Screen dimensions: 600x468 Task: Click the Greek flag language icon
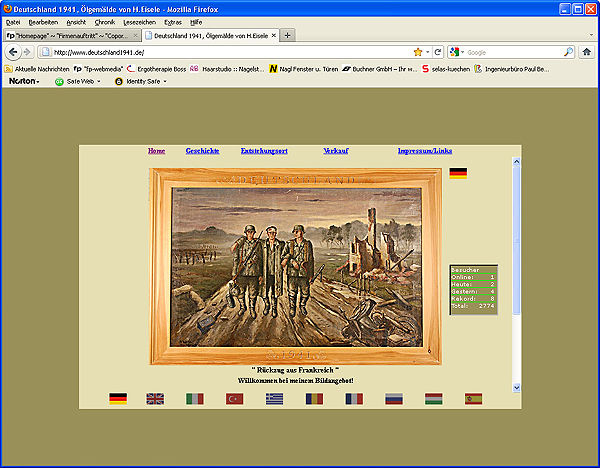pyautogui.click(x=274, y=398)
